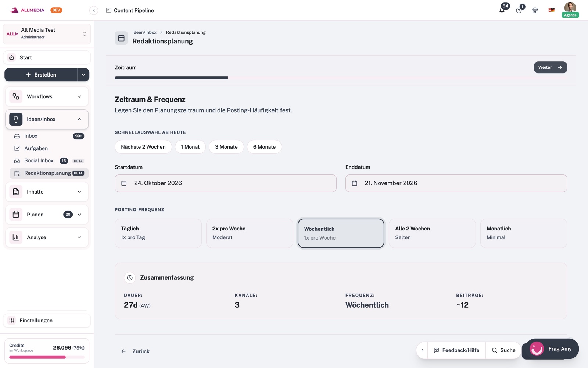Open the Startdatum date field
The width and height of the screenshot is (588, 368).
click(226, 183)
